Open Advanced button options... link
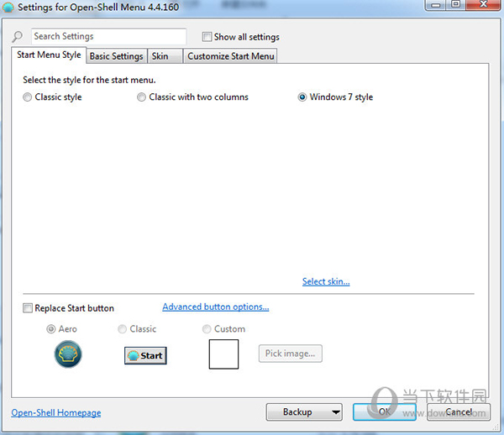504x435 pixels. (216, 307)
